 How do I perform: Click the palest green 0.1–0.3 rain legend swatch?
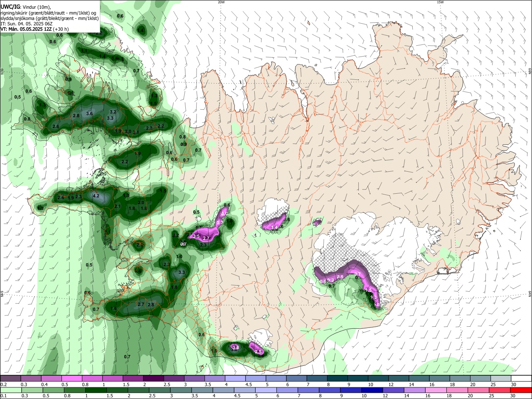(10, 390)
